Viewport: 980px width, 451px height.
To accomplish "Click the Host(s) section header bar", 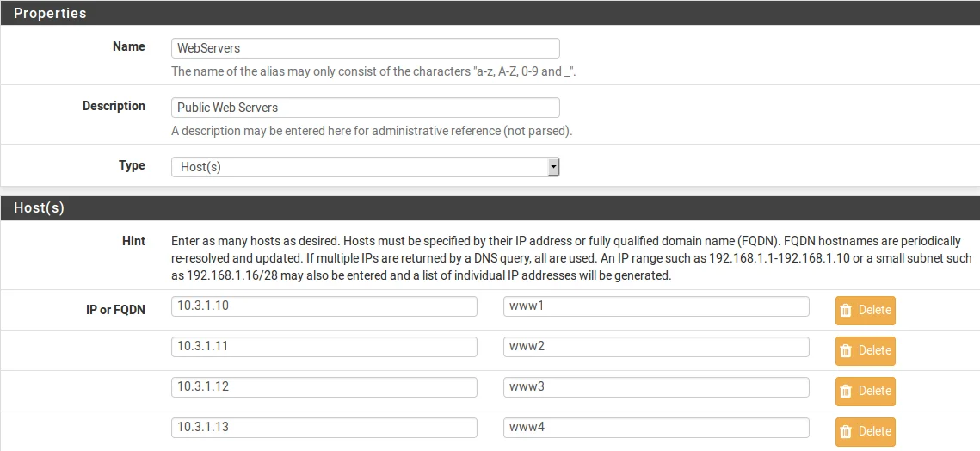I will click(x=490, y=208).
